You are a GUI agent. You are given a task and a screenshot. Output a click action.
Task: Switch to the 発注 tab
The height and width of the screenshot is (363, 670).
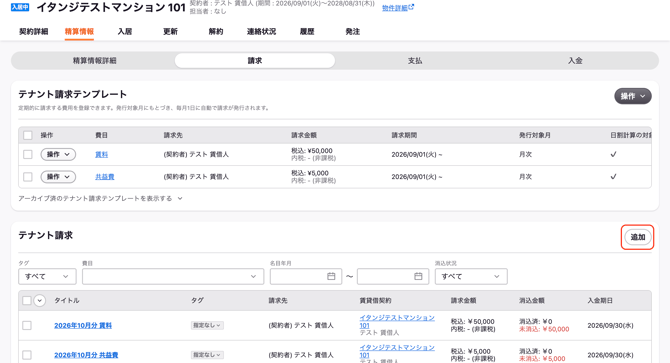(x=353, y=32)
